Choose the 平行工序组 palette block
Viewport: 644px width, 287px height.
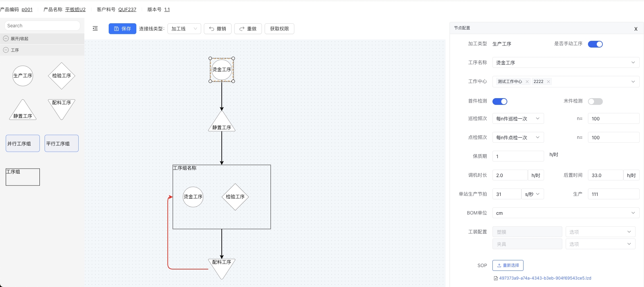click(61, 144)
